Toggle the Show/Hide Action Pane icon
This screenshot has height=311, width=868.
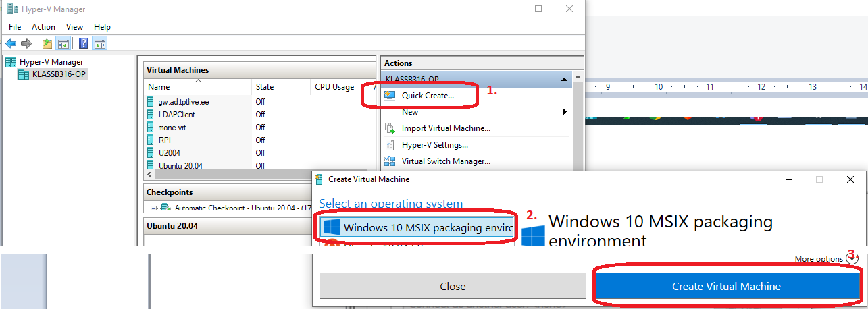pos(99,44)
